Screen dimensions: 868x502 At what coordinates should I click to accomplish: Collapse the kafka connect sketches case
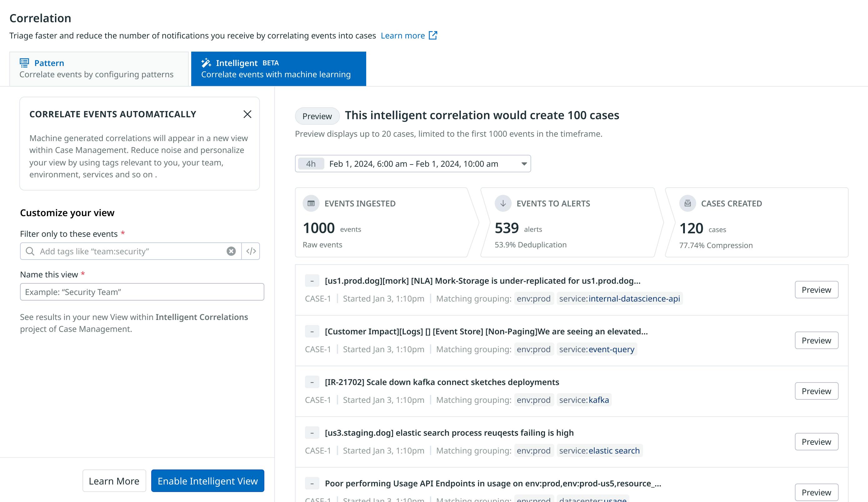pos(312,382)
